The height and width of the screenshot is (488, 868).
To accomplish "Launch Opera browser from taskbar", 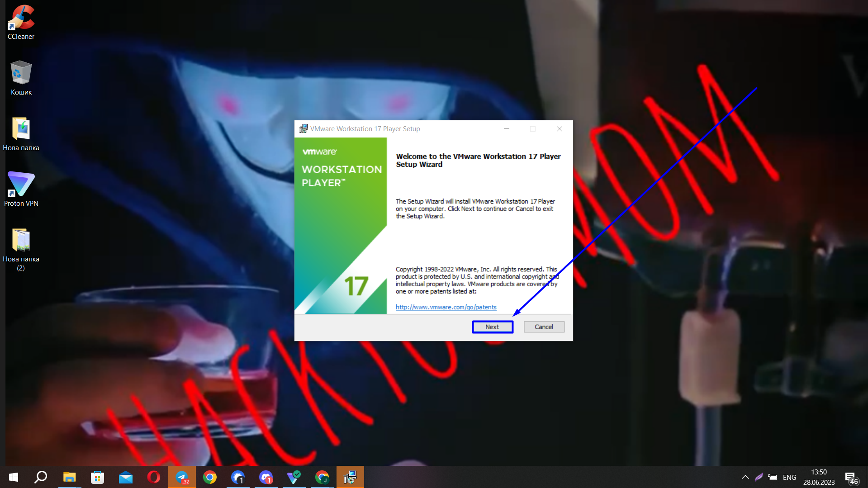I will pos(154,477).
